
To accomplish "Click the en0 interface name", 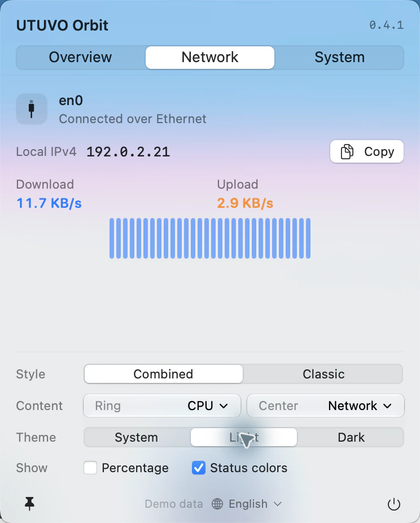I will coord(71,101).
